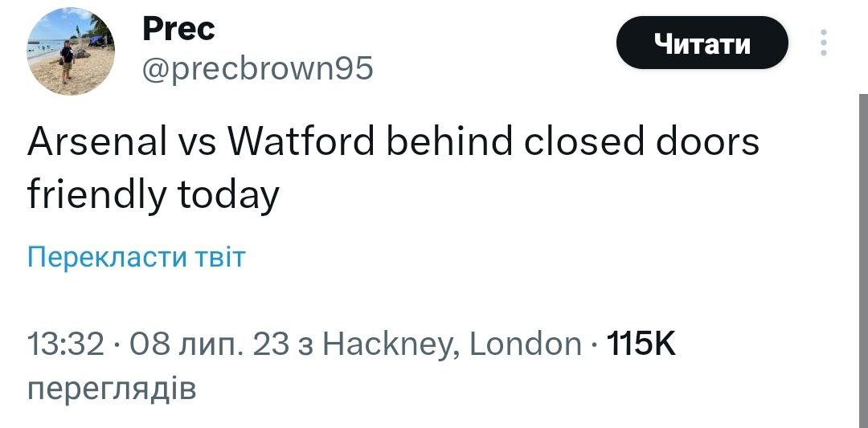
Task: Click the Перекласти твіт translate link
Action: [136, 257]
